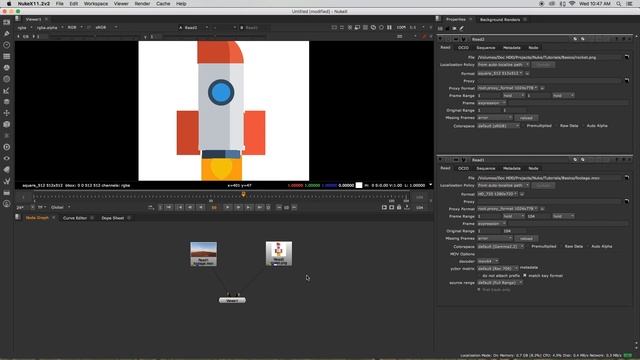Click the file browse folder icon for Read2 File
Image resolution: width=640 pixels, height=360 pixels.
tap(627, 57)
